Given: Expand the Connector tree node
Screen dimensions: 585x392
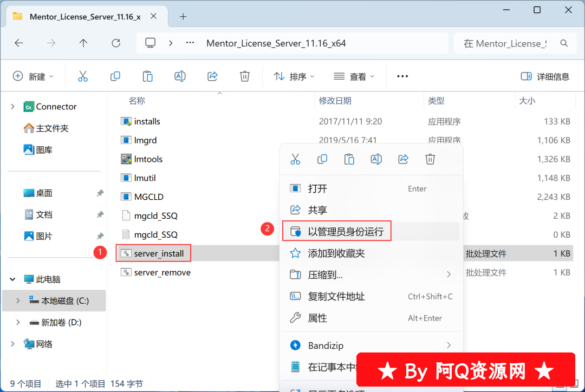Looking at the screenshot, I should point(12,107).
